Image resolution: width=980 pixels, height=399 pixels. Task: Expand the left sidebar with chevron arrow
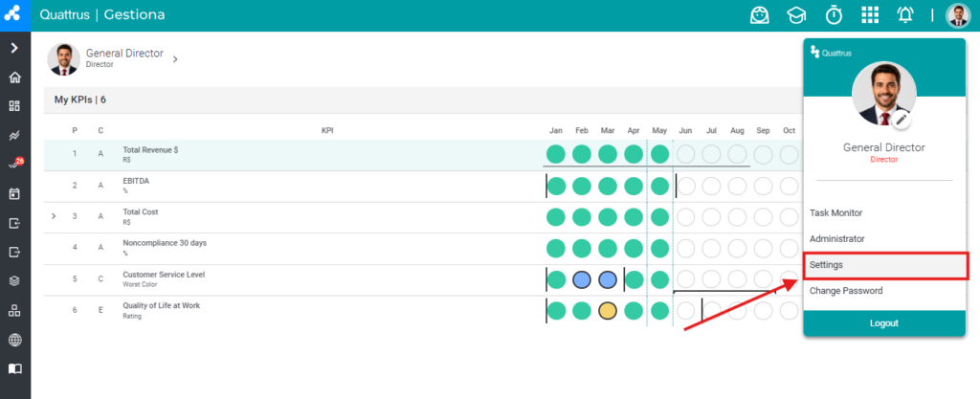click(15, 48)
